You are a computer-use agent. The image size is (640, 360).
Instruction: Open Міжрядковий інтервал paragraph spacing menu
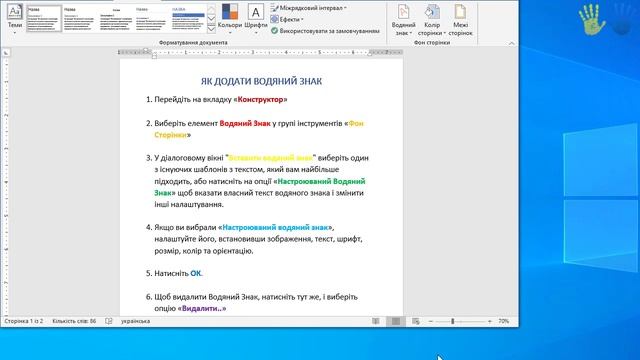(309, 8)
